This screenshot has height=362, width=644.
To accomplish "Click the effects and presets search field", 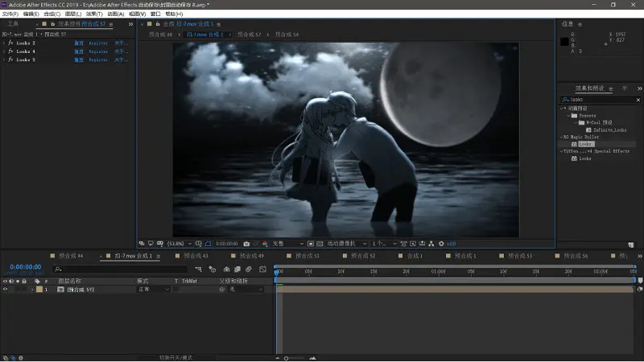I will coord(600,100).
